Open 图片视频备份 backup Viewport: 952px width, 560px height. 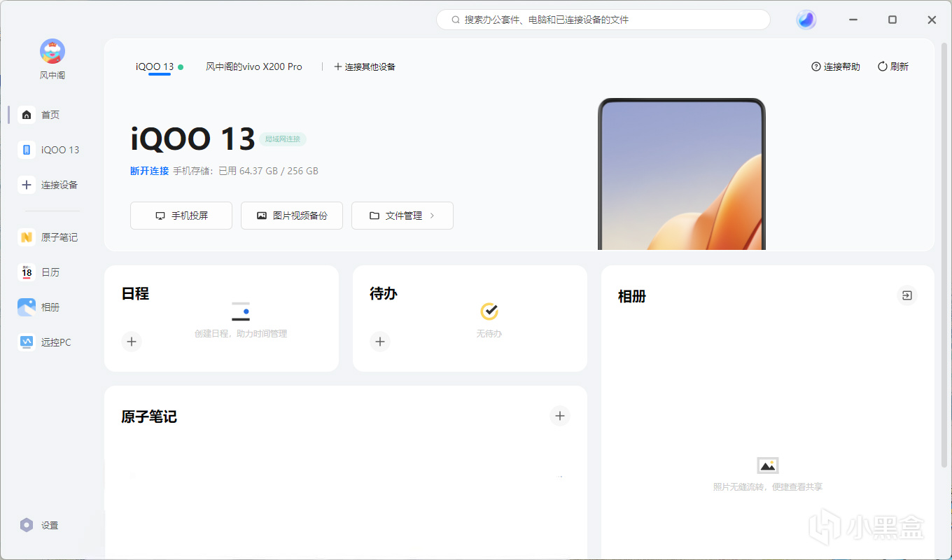tap(292, 216)
